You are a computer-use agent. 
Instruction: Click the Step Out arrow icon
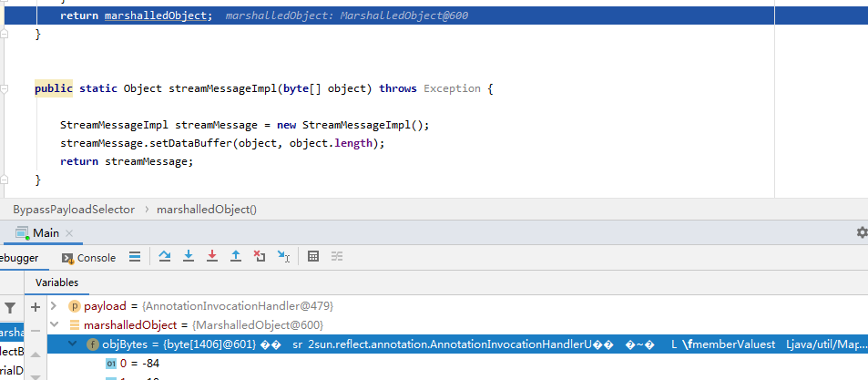point(235,257)
